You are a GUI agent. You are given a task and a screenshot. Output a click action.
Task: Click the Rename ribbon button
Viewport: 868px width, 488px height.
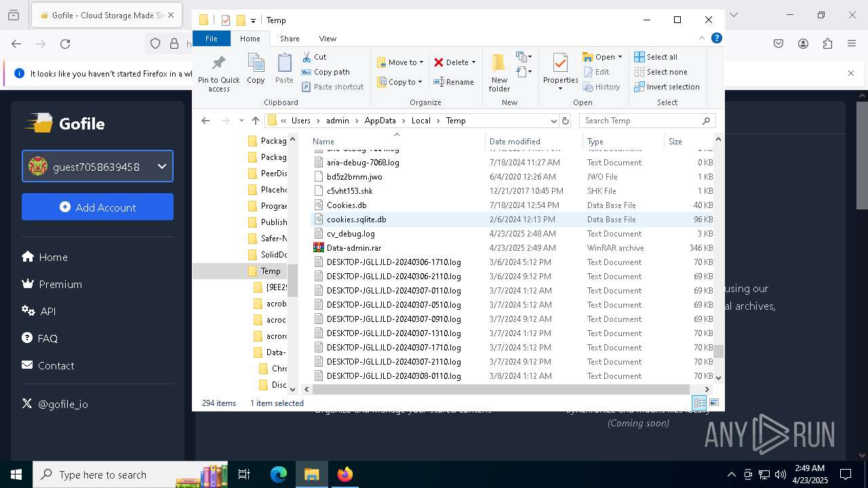[454, 82]
